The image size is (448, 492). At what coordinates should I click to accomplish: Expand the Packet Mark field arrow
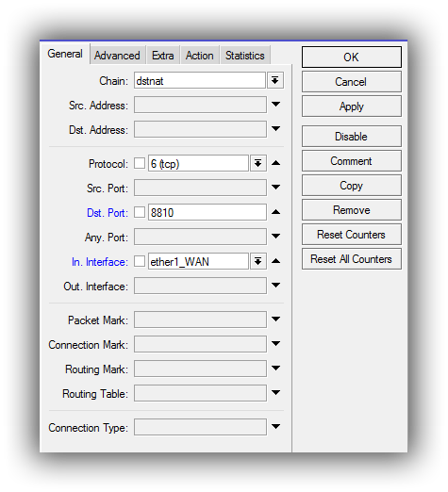click(275, 320)
